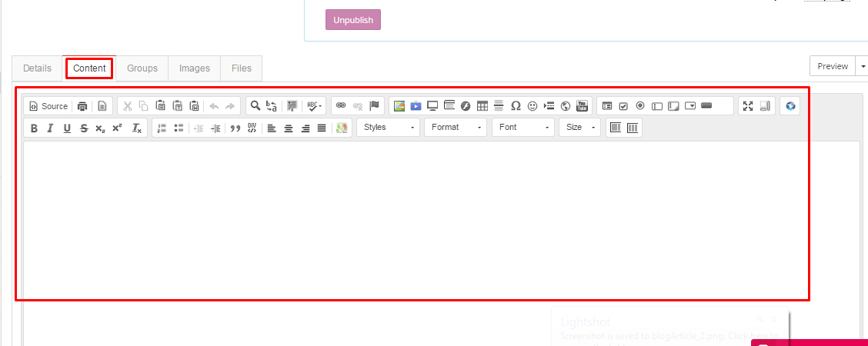Image resolution: width=868 pixels, height=346 pixels.
Task: Click the Flash insert icon
Action: [x=466, y=106]
